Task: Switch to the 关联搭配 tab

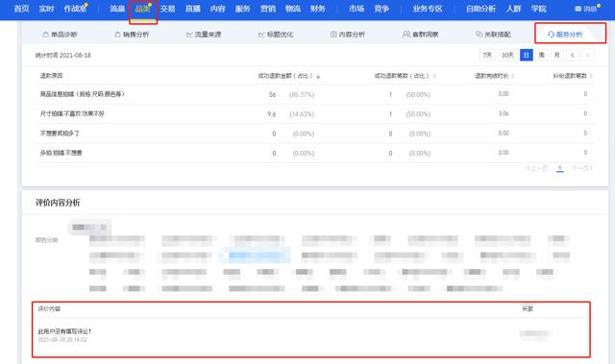Action: [x=493, y=35]
